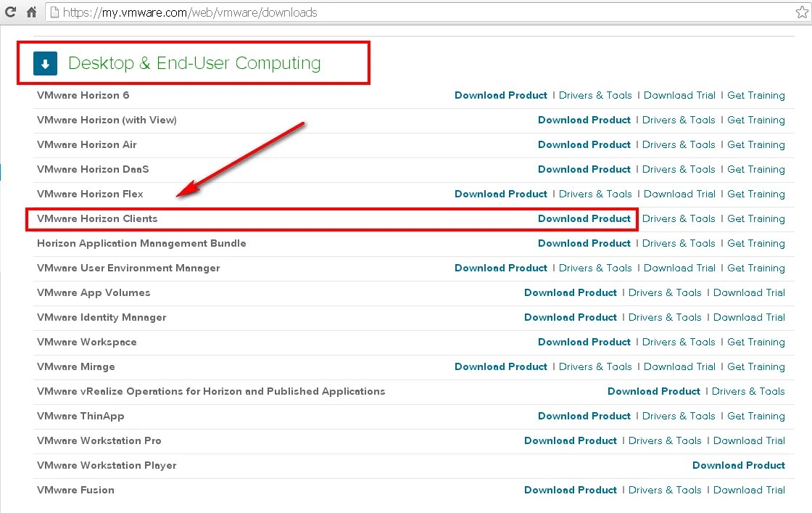The image size is (812, 513).
Task: Get Training for VMware Horizon Clients
Action: pyautogui.click(x=756, y=218)
